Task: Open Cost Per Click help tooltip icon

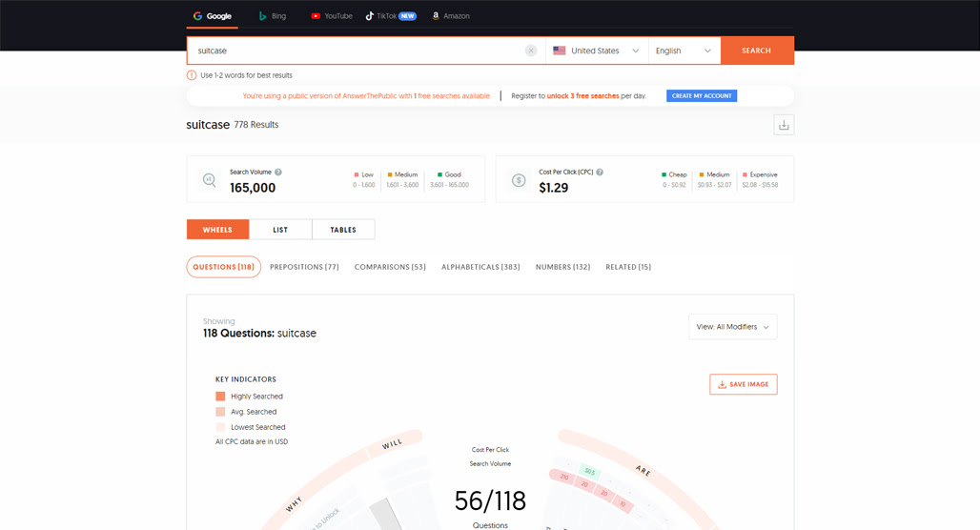Action: (x=600, y=172)
